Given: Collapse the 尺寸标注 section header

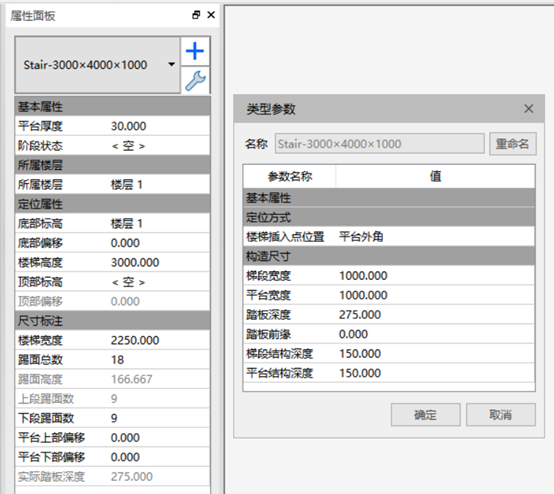Looking at the screenshot, I should click(113, 321).
